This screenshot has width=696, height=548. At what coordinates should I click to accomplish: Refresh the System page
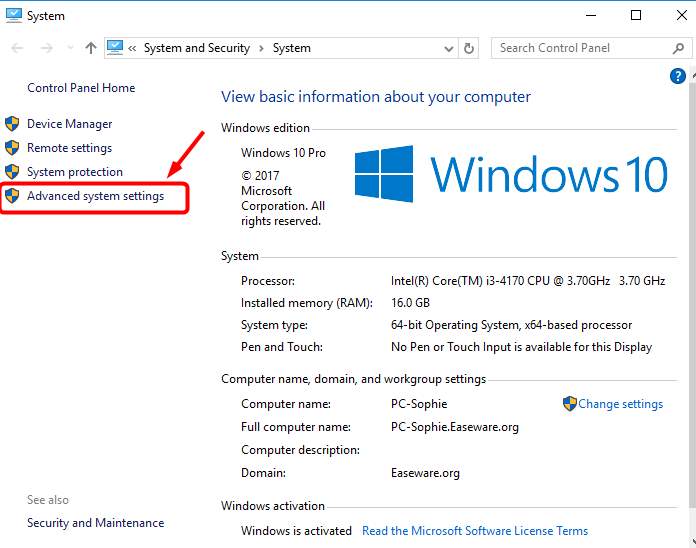click(x=468, y=48)
